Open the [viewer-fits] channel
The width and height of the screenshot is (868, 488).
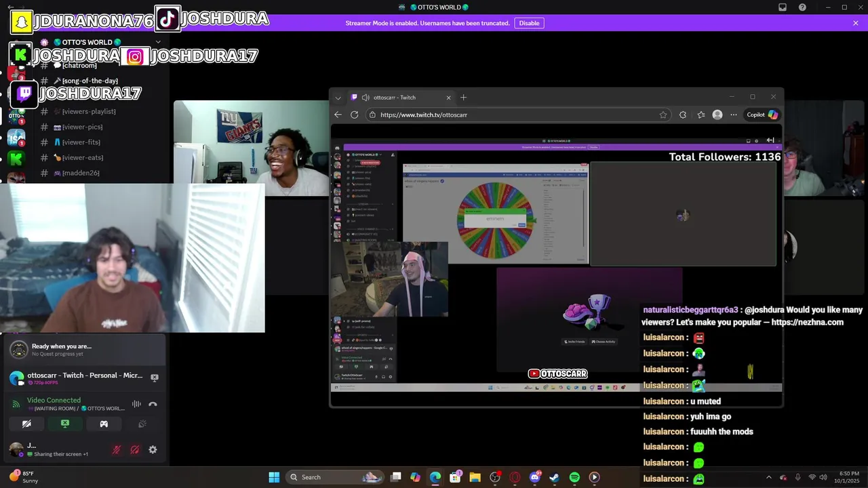[81, 142]
